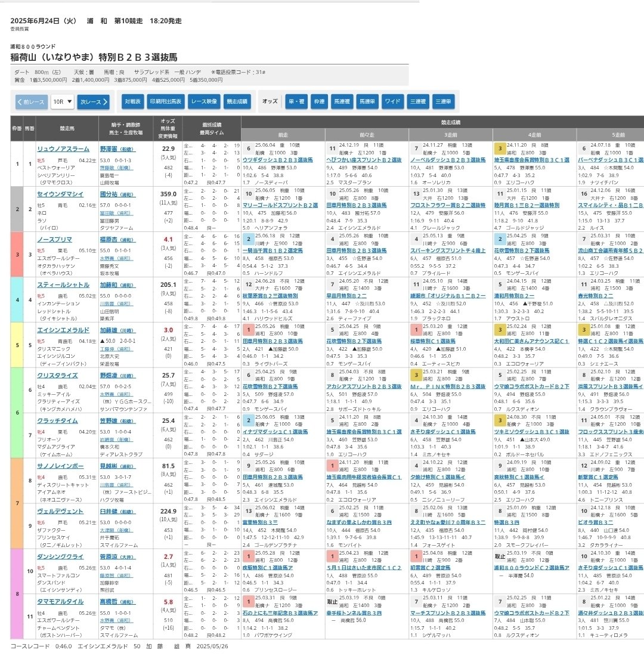Open 馬連複 odds tab
The width and height of the screenshot is (644, 659).
[342, 101]
